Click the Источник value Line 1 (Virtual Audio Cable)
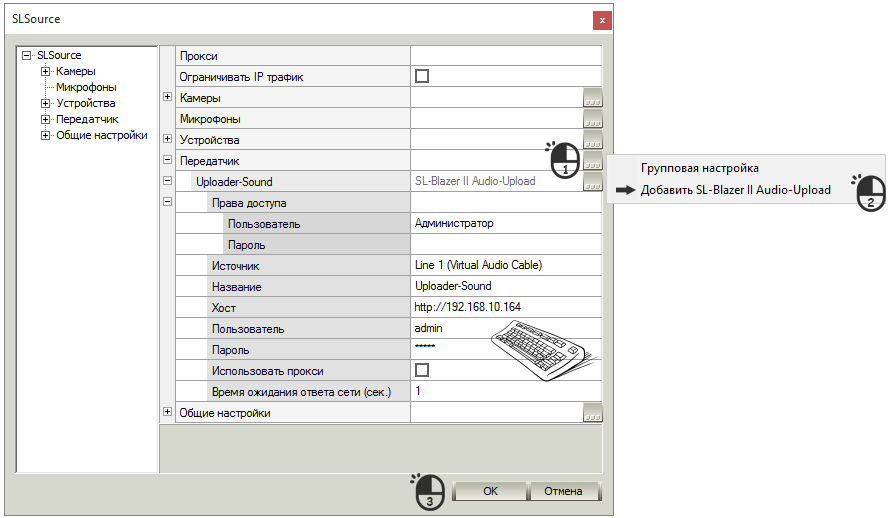889x518 pixels. [x=506, y=265]
